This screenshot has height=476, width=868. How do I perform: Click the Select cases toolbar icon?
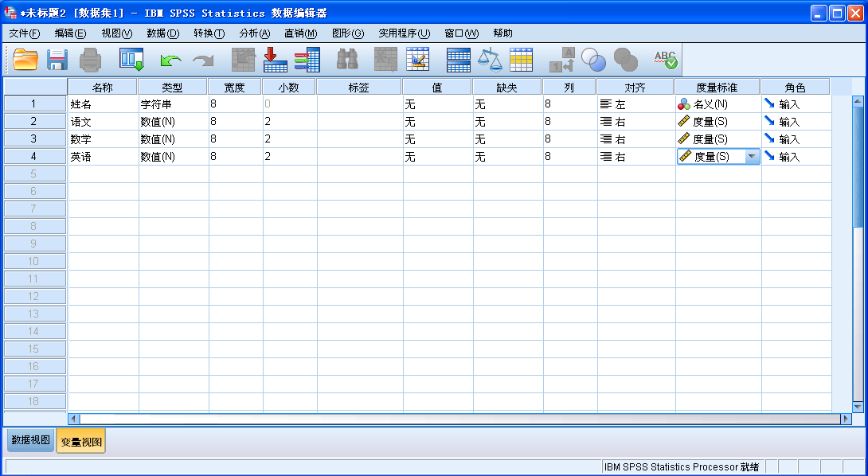[x=521, y=60]
